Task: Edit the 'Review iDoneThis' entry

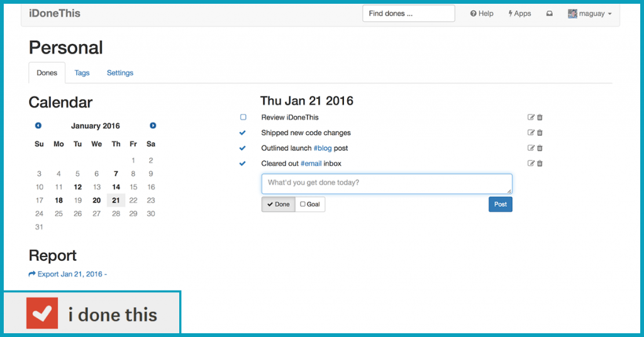Action: pyautogui.click(x=531, y=118)
